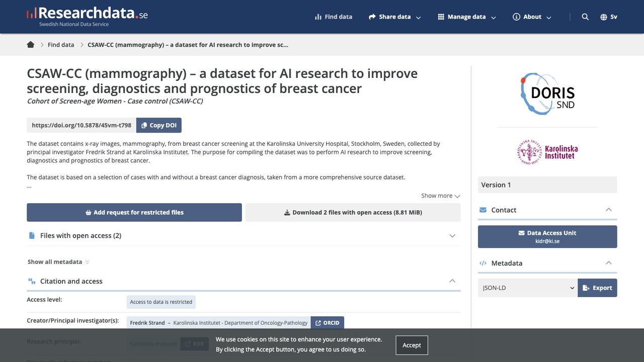Select the JSON-LD metadata format dropdown
The height and width of the screenshot is (362, 644).
(x=528, y=288)
